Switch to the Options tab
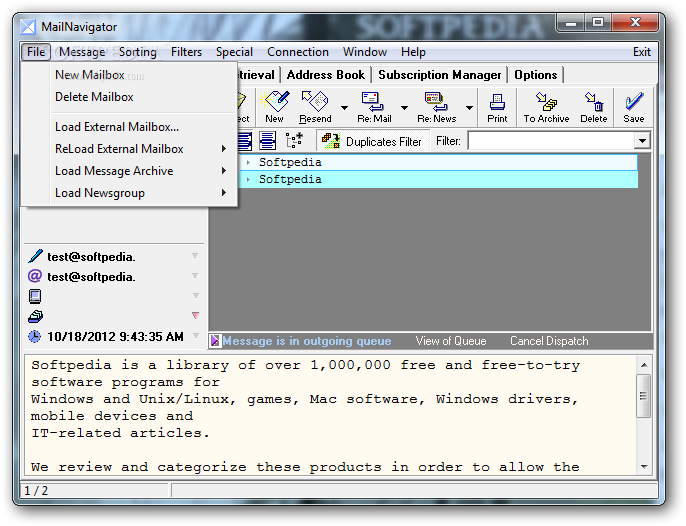 [x=536, y=75]
